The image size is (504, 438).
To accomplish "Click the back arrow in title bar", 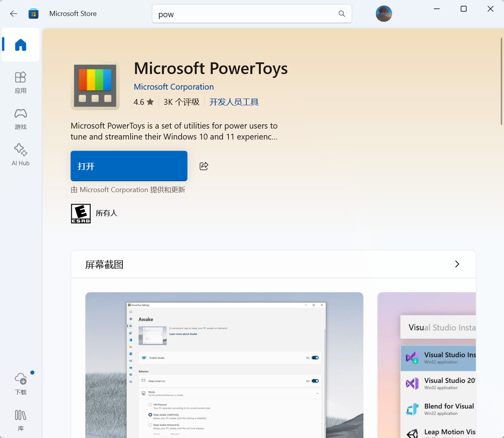I will 14,14.
